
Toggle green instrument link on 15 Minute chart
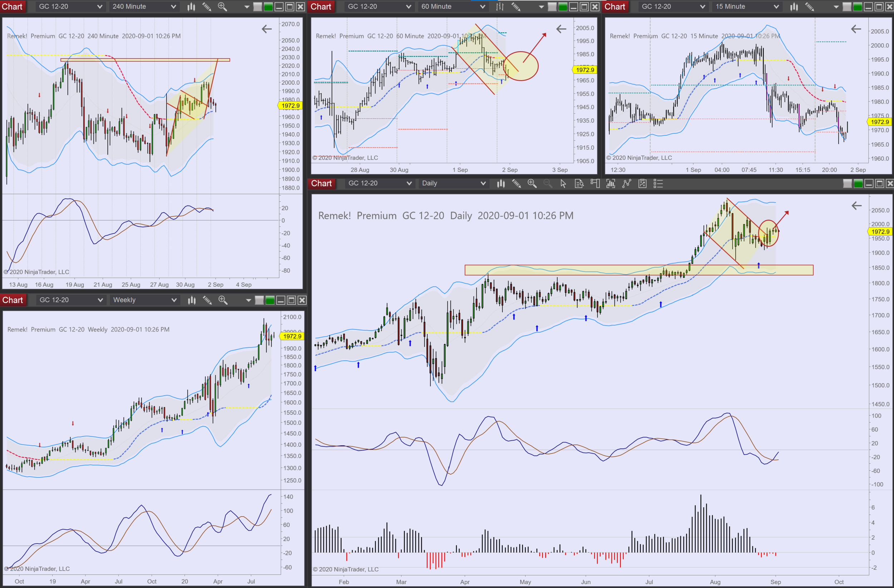click(858, 6)
